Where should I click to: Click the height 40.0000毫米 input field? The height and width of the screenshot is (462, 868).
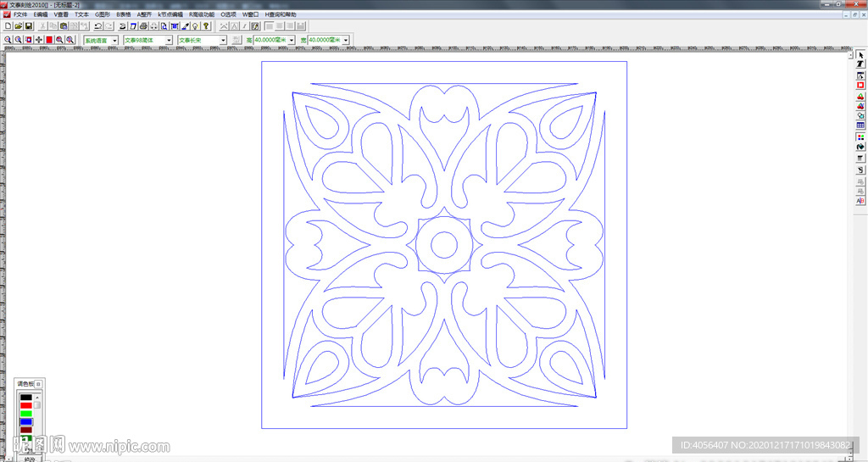[x=270, y=40]
